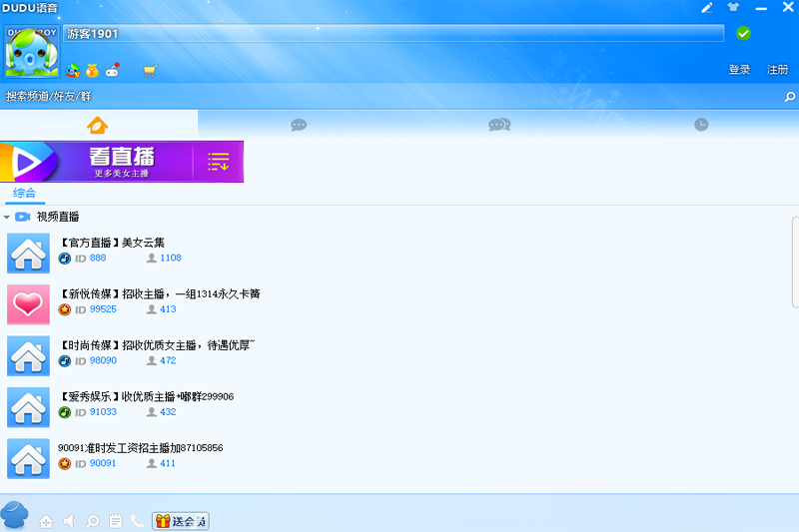Open the playlist menu on 看直播 banner
Screen dimensions: 799x532
pos(219,162)
